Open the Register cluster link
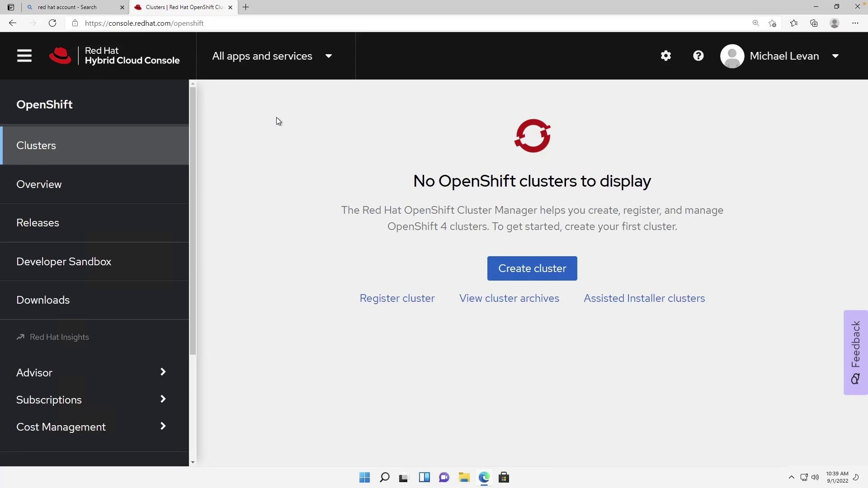 397,298
